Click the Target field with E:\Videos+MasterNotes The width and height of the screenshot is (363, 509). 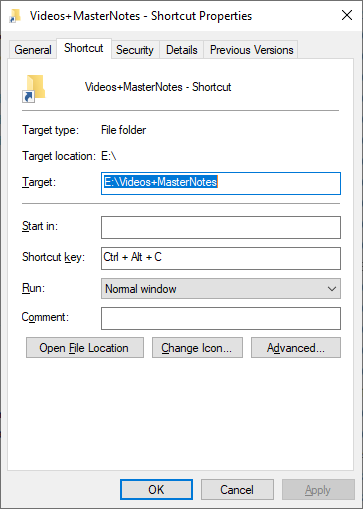(x=221, y=183)
